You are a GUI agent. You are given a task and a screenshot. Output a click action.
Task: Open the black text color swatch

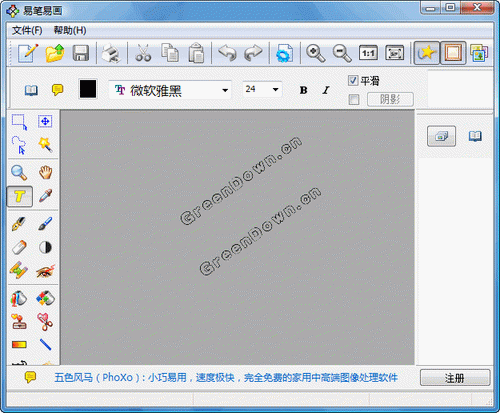(88, 89)
